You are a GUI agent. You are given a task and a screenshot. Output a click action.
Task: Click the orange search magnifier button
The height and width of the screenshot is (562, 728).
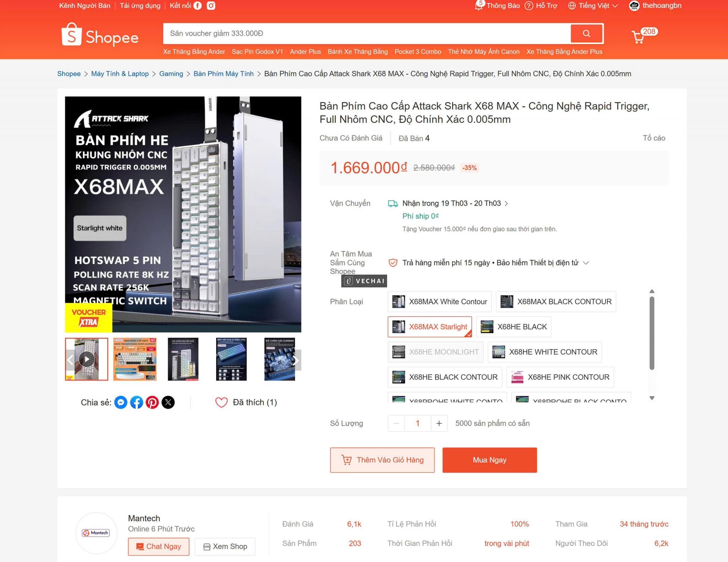tap(587, 33)
